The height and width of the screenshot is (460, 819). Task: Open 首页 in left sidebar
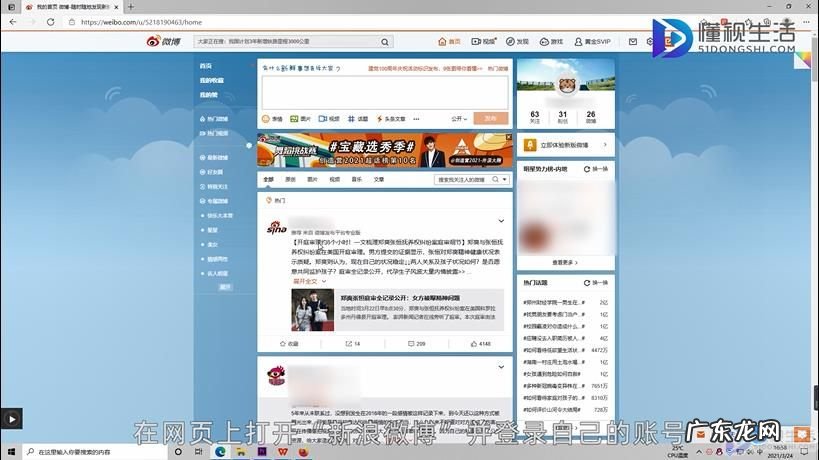pos(206,66)
